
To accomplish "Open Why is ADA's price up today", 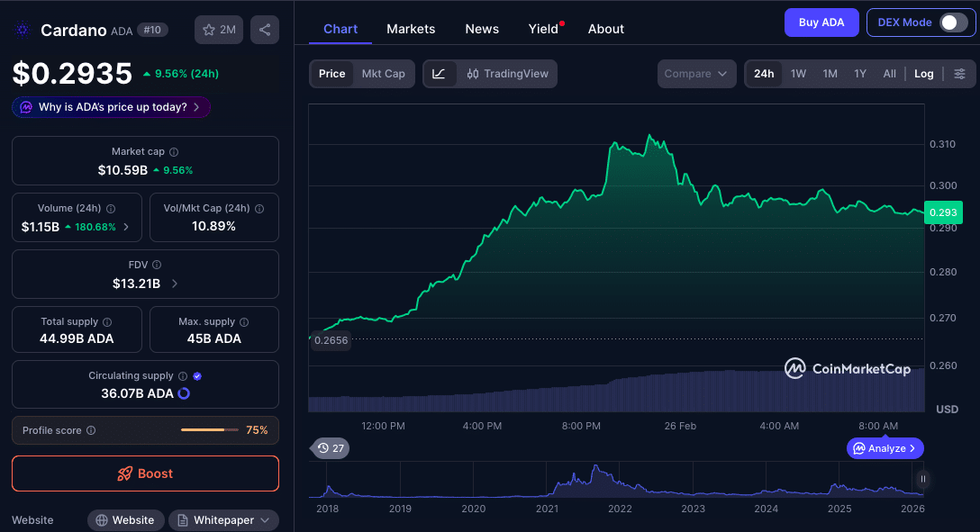I will (112, 107).
